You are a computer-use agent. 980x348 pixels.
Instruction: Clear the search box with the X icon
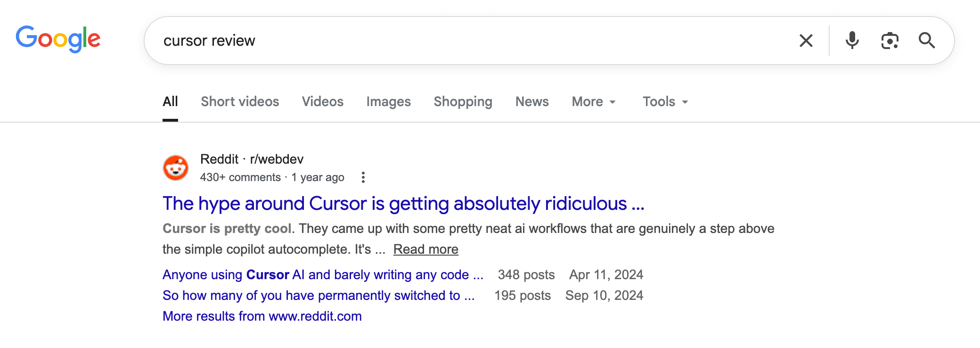pyautogui.click(x=806, y=41)
